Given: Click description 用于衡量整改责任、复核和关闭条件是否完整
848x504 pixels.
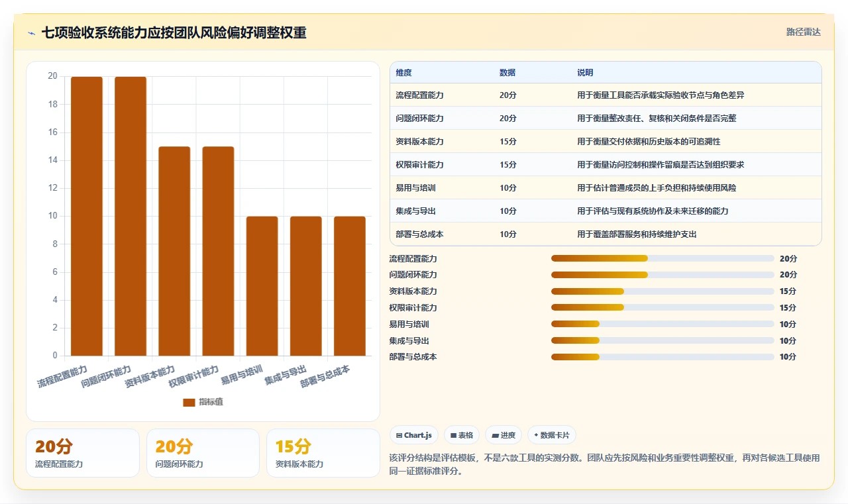Looking at the screenshot, I should click(657, 119).
